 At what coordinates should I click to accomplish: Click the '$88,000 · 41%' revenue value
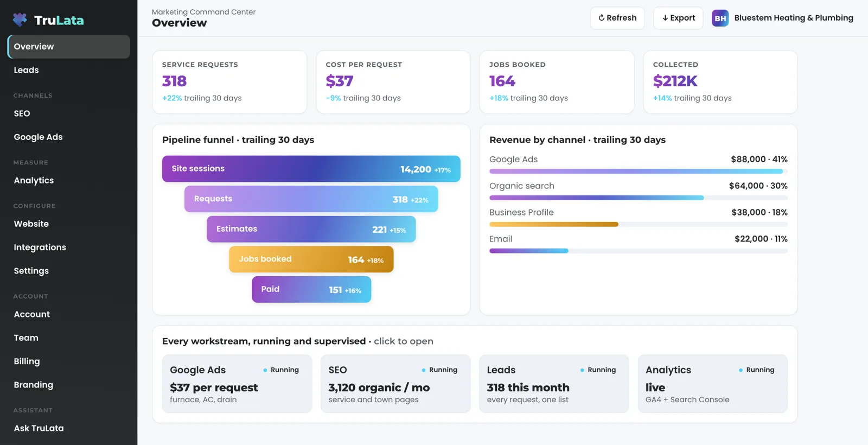[x=759, y=159]
